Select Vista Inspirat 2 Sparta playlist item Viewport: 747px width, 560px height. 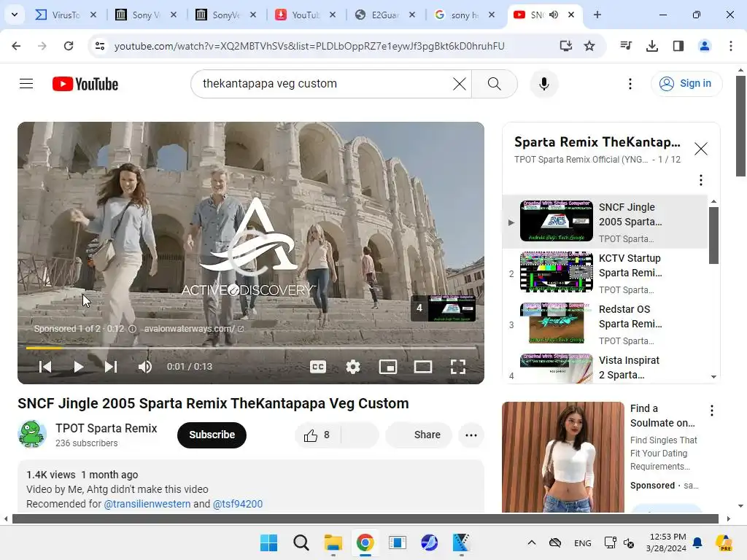click(605, 367)
